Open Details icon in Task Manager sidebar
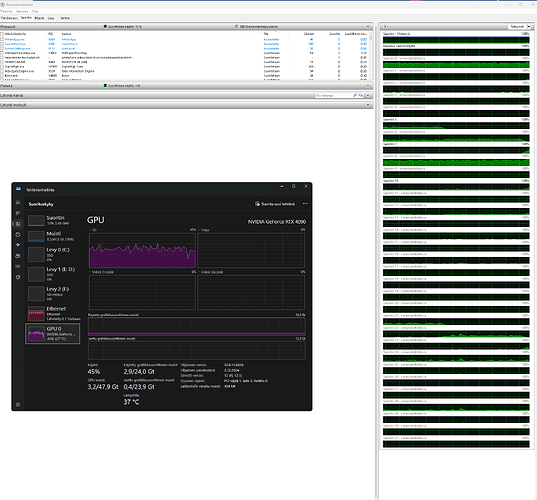Image resolution: width=537 pixels, height=500 pixels. point(18,266)
